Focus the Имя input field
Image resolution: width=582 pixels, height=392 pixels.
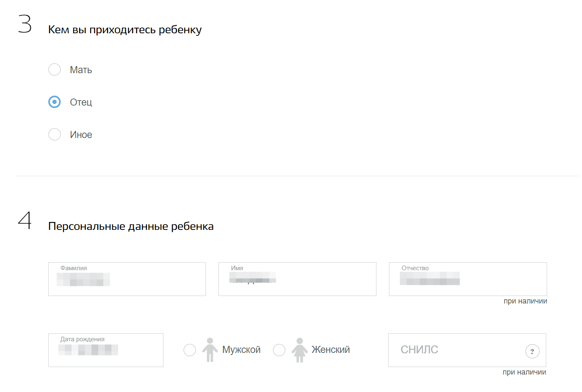(x=297, y=279)
